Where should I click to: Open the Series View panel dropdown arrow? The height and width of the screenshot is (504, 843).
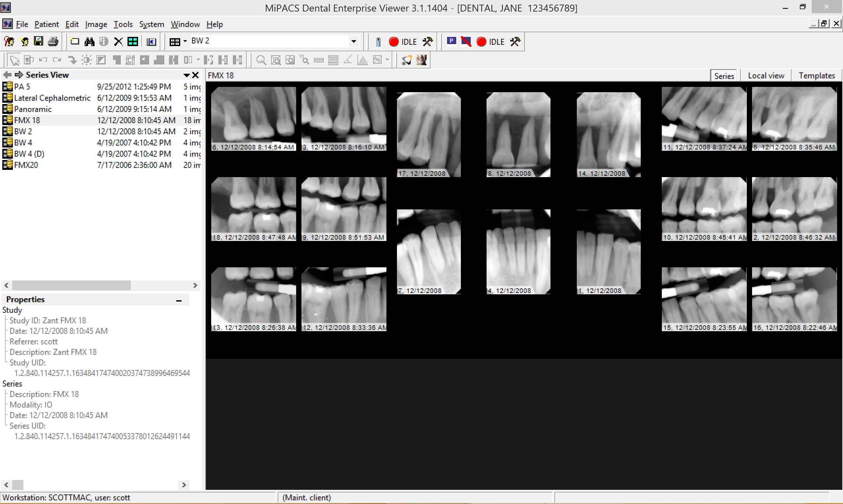[186, 75]
